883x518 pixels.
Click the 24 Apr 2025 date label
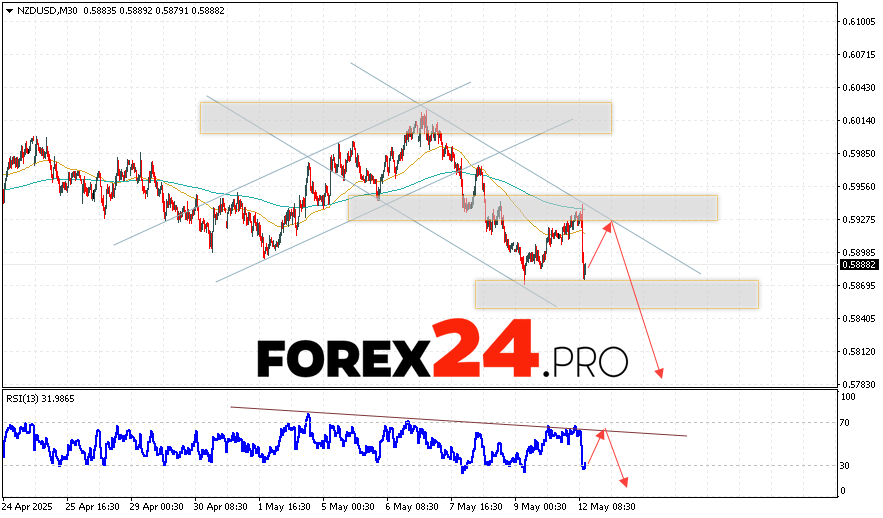[x=30, y=507]
